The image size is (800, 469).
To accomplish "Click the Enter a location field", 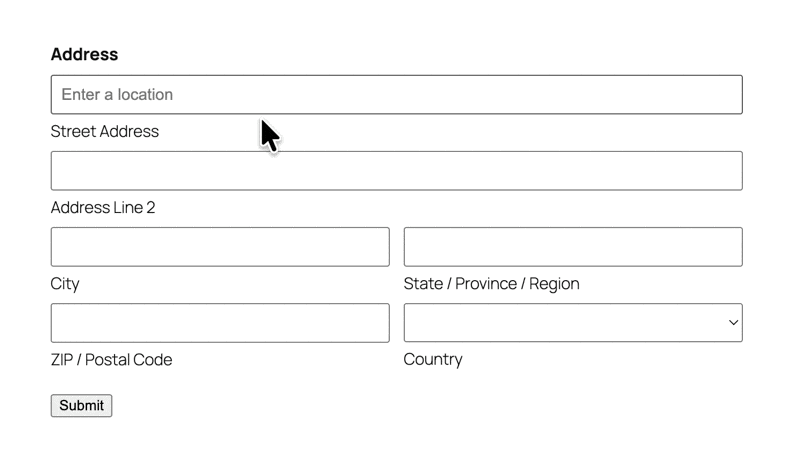I will point(396,95).
